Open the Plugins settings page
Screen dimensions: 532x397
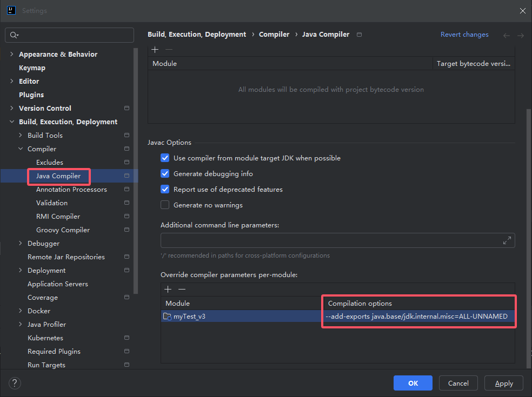click(31, 95)
